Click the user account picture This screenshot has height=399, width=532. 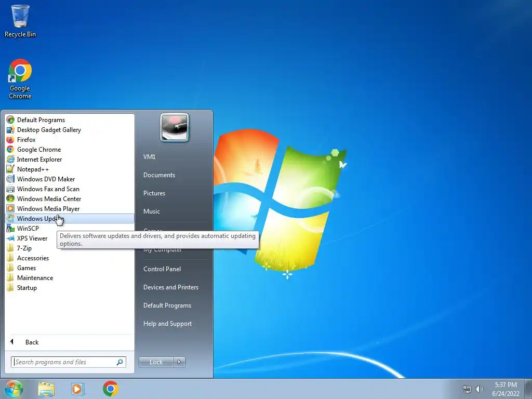pos(175,127)
